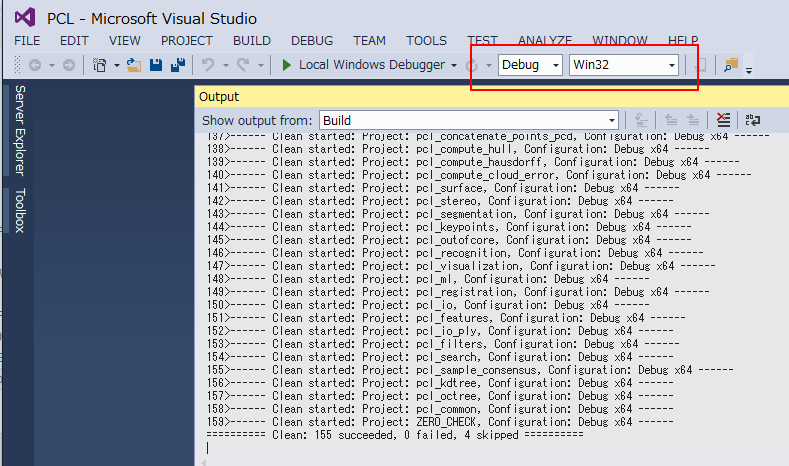Viewport: 789px width, 466px height.
Task: Save the current file with single floppy icon
Action: [x=156, y=65]
